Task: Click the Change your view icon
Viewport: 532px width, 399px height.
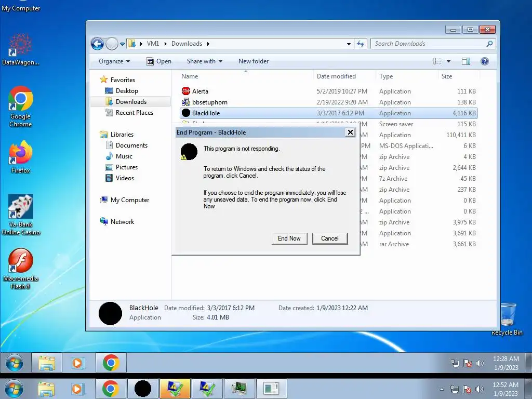Action: pos(437,61)
